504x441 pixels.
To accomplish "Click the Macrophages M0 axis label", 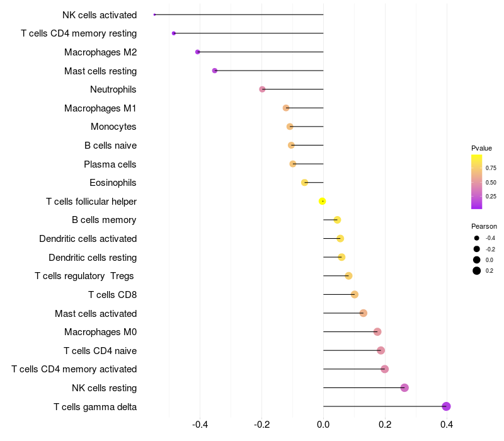I will [x=101, y=332].
